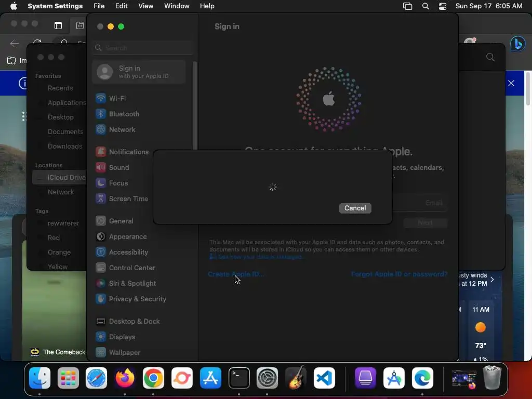Image resolution: width=532 pixels, height=399 pixels.
Task: Cancel the loading dialog
Action: point(355,208)
